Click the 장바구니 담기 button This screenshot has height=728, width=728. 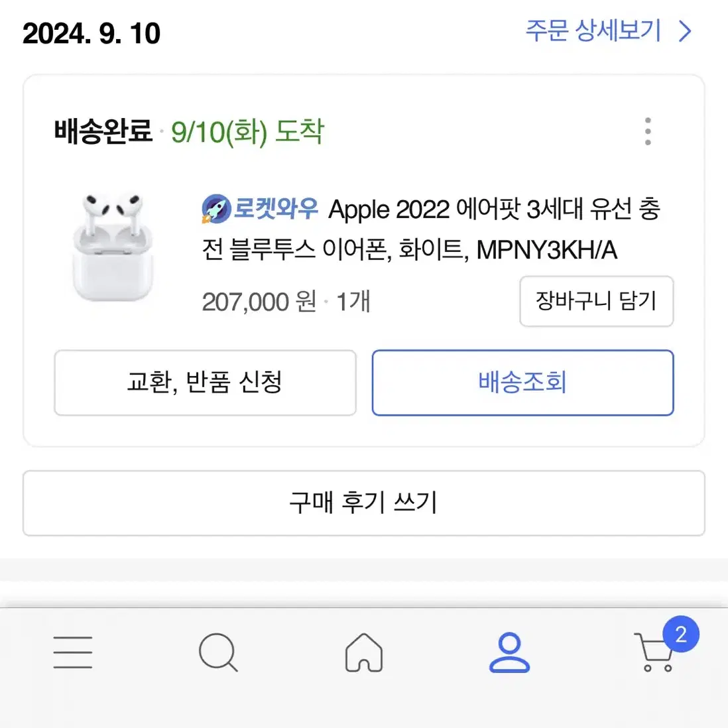pos(597,301)
